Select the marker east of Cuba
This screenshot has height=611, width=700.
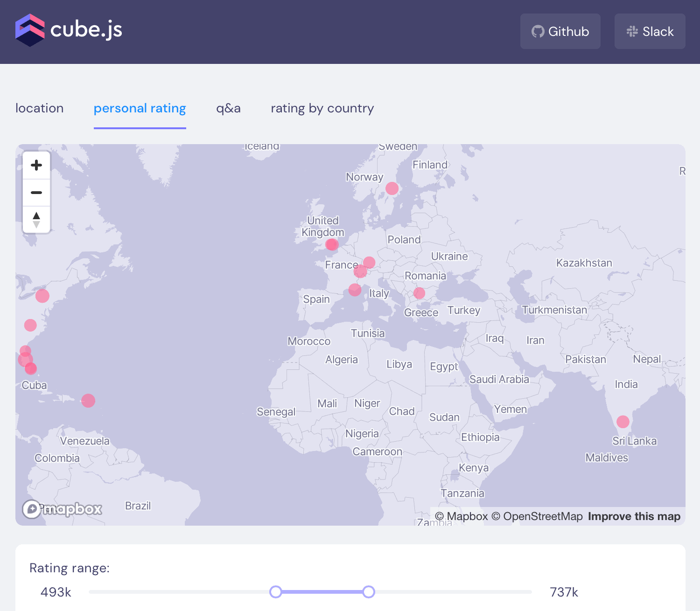tap(88, 401)
